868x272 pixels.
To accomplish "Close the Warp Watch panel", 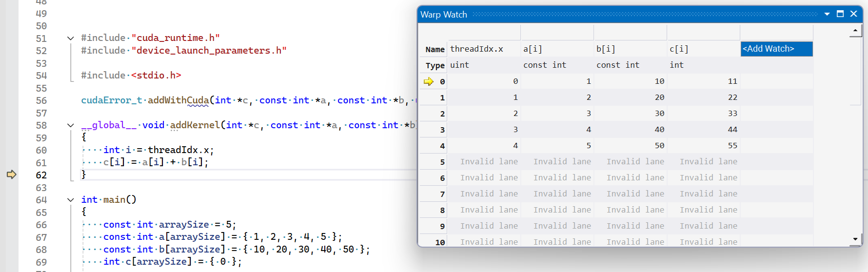I will pos(854,14).
